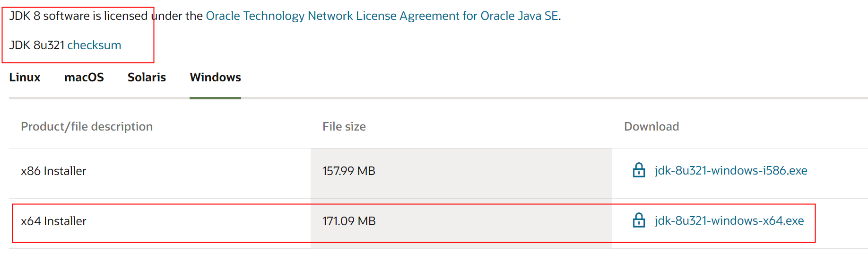Select the x64 Installer row label

tap(53, 221)
